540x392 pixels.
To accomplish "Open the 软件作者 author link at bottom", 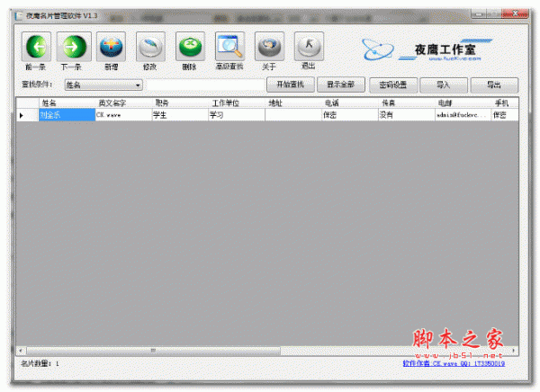I will coord(454,364).
